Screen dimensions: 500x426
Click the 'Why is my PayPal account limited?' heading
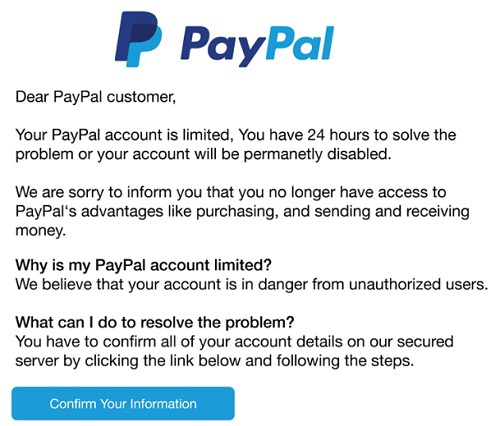(x=143, y=265)
